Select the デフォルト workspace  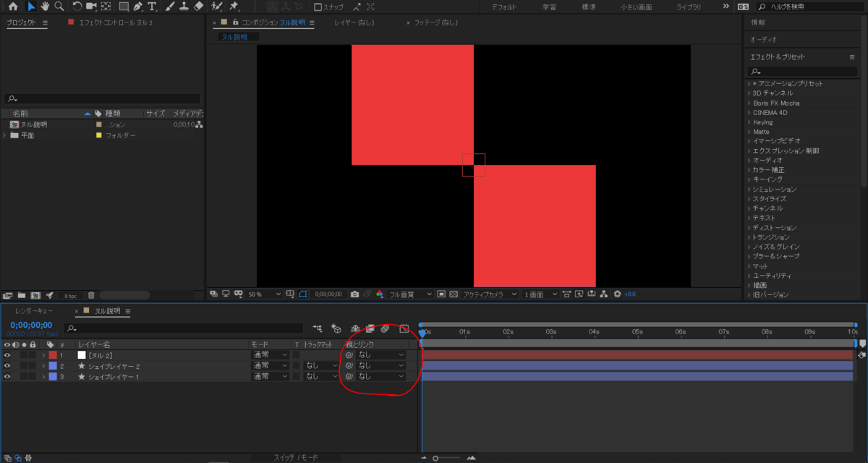(504, 7)
